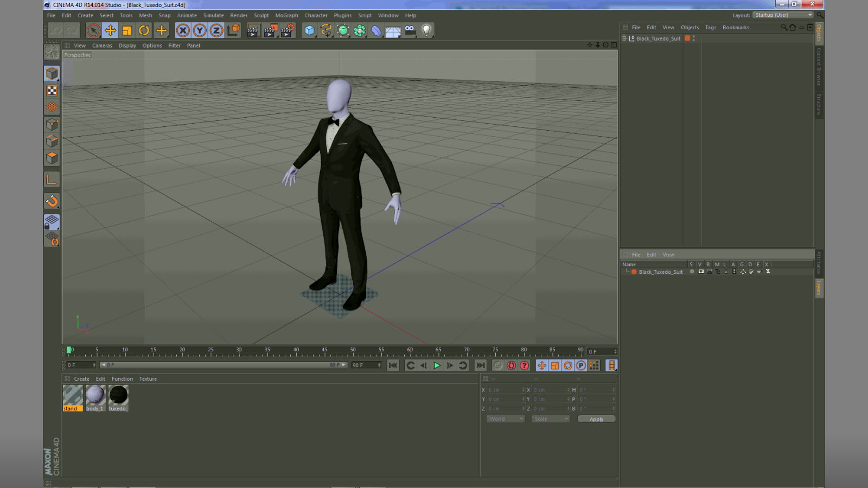Add a Light object

tap(427, 30)
